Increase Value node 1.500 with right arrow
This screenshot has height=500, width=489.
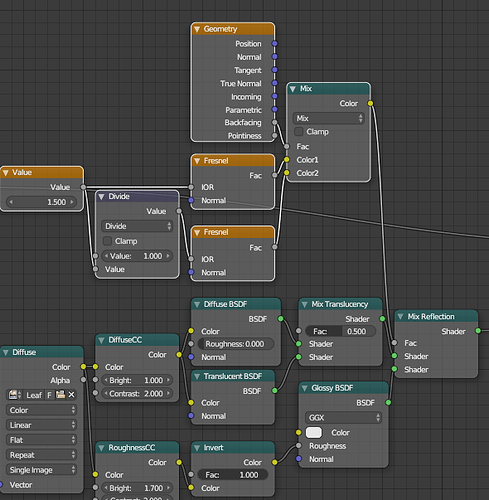pos(72,202)
